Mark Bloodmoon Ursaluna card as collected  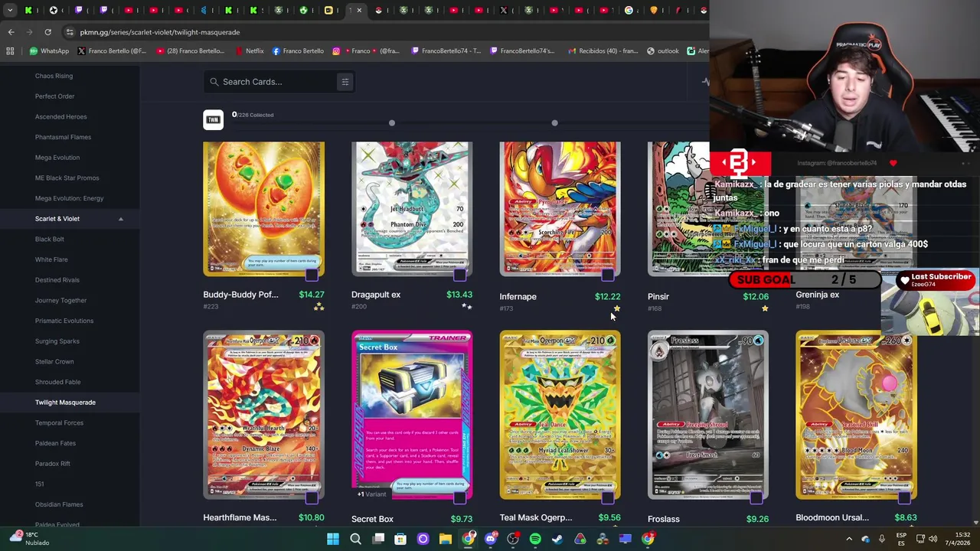[904, 498]
